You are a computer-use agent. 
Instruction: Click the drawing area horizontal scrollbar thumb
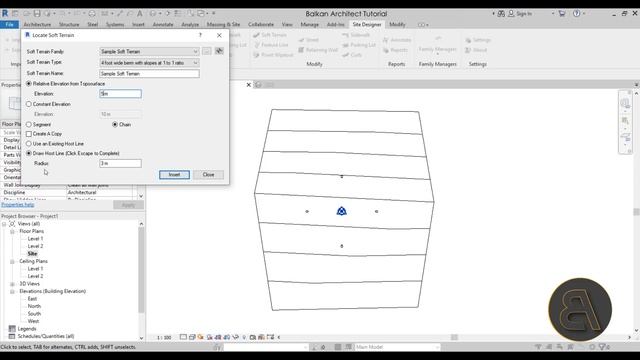point(454,337)
